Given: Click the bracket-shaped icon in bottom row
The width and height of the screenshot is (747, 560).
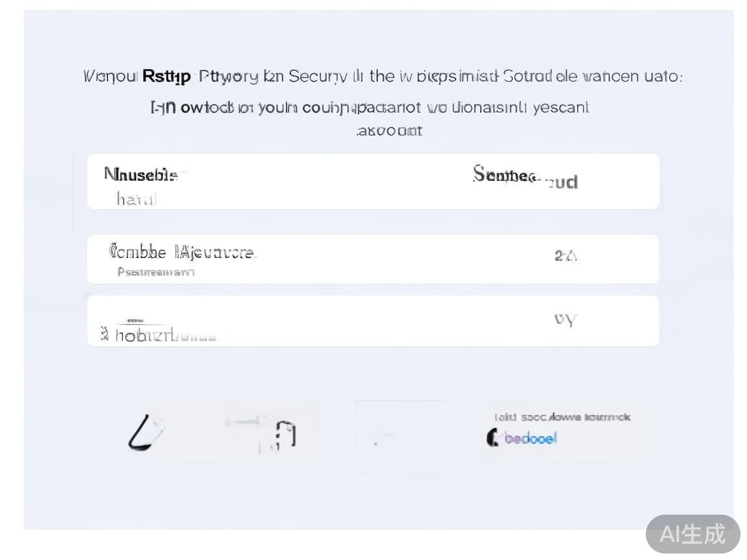Looking at the screenshot, I should [286, 434].
